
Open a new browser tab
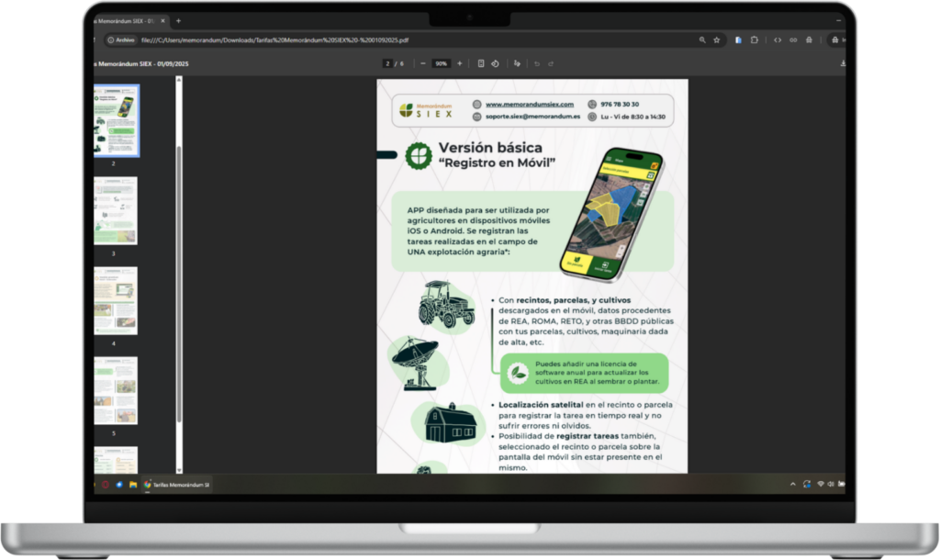pyautogui.click(x=178, y=21)
